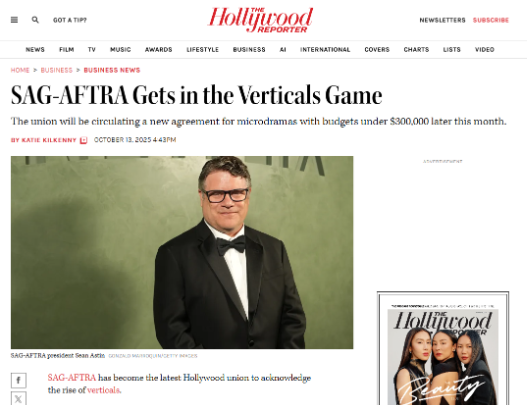This screenshot has height=405, width=527.
Task: Open the Beauty magazine cover thumbnail
Action: 443,349
